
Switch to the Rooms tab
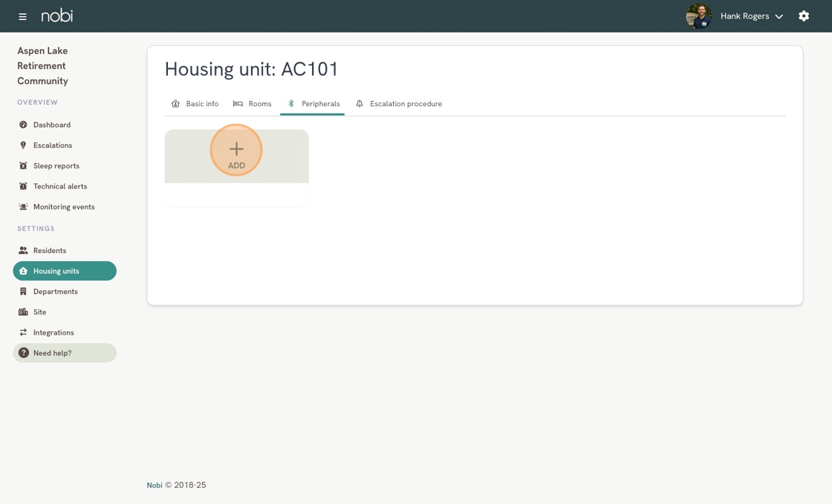(x=253, y=104)
